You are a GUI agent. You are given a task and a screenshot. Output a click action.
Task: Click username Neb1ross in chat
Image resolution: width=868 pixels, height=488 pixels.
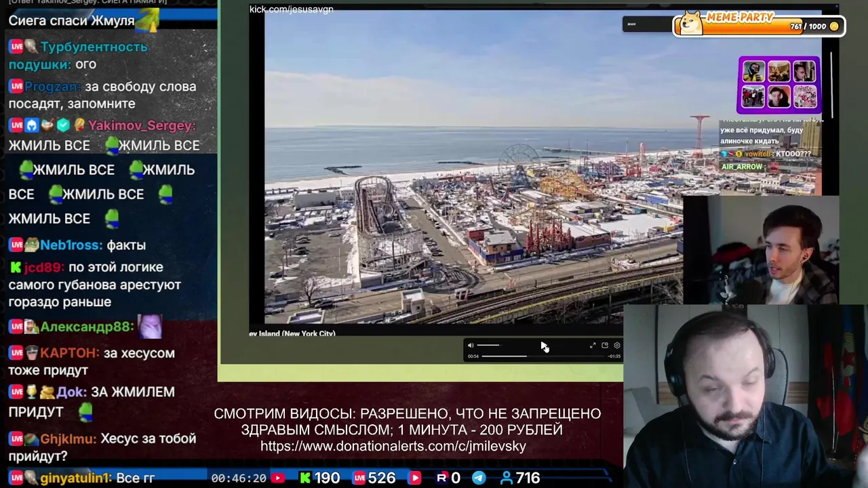(x=71, y=245)
